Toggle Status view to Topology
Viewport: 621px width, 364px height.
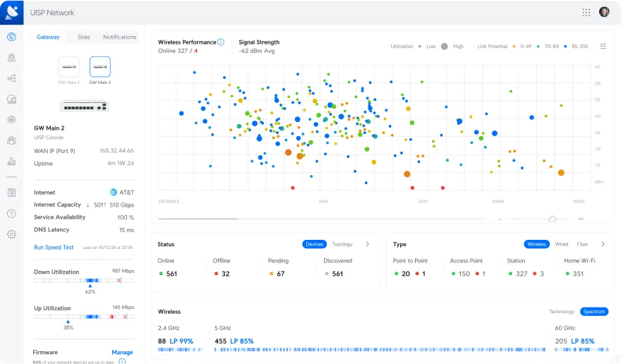[342, 244]
